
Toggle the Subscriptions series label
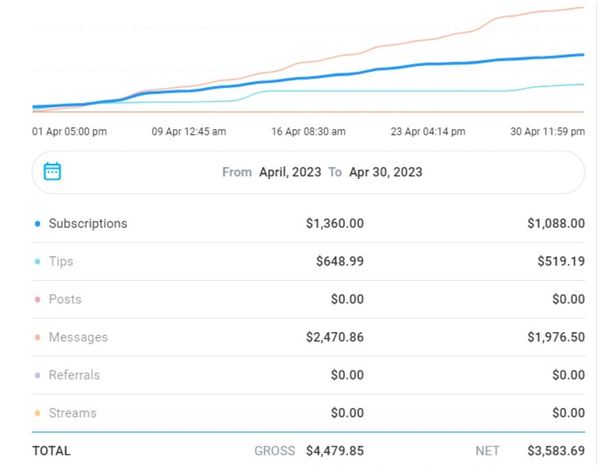[x=88, y=224]
